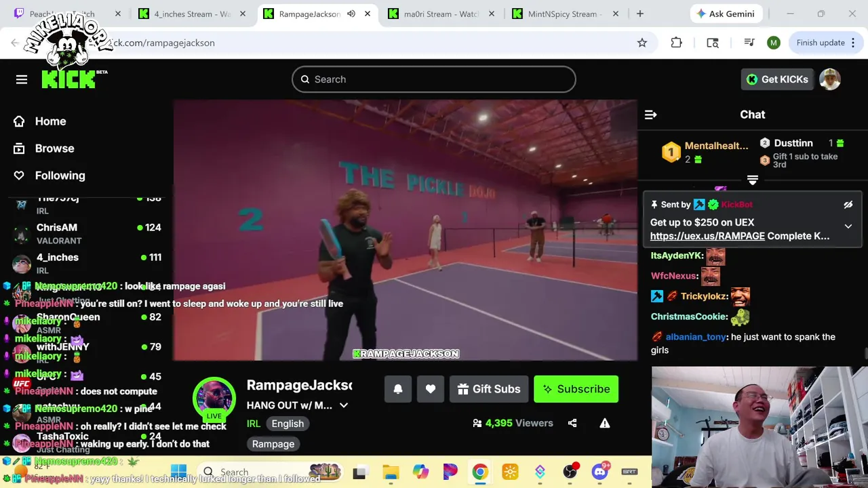This screenshot has width=868, height=488.
Task: Open Task View on the taskbar
Action: (359, 472)
